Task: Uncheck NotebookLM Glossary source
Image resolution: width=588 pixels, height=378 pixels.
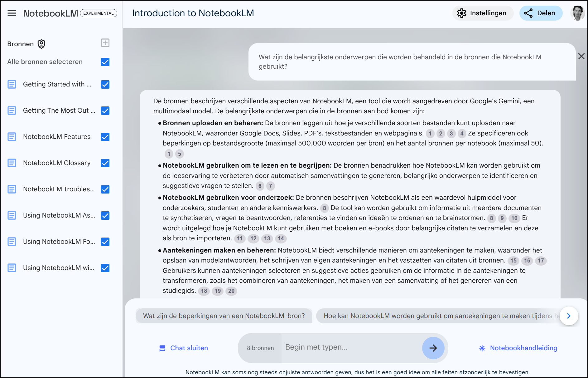Action: point(105,163)
